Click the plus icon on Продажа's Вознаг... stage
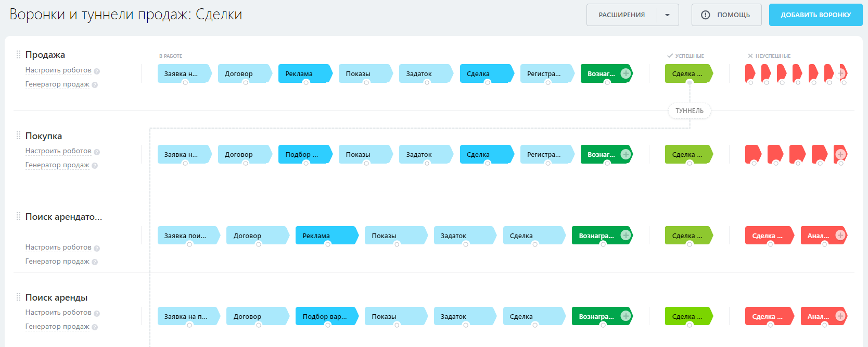868x347 pixels. pyautogui.click(x=626, y=73)
